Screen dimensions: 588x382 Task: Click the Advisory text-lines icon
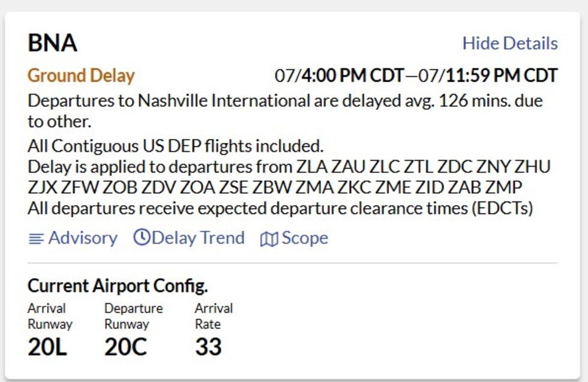(x=36, y=239)
